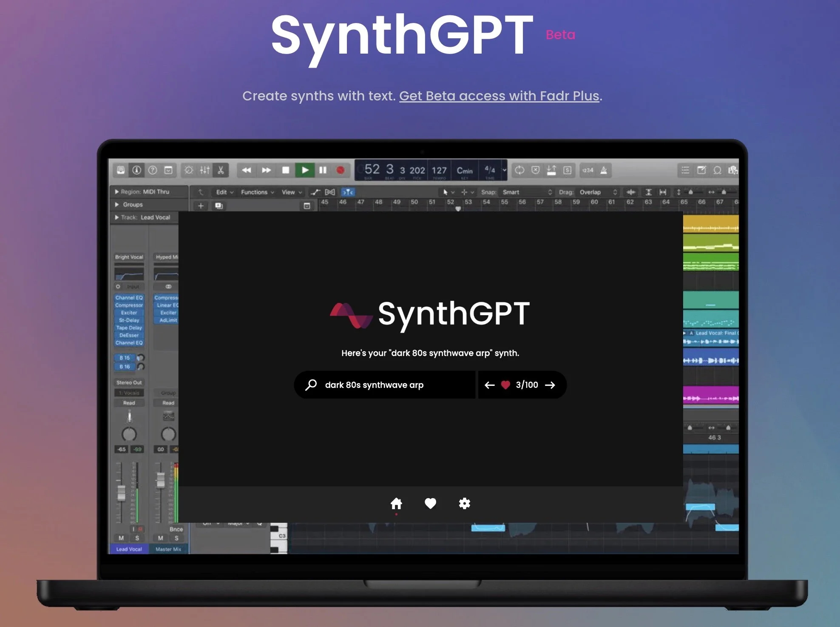Open the View menu in tracks area
840x627 pixels.
pos(292,192)
